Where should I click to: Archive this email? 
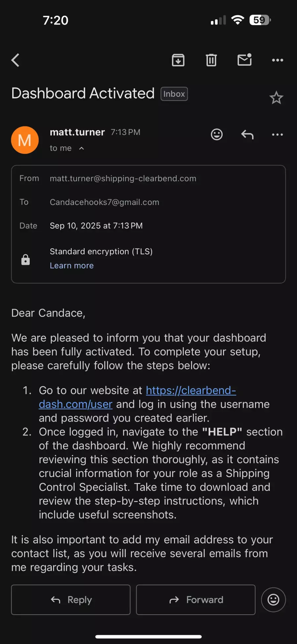click(x=178, y=60)
